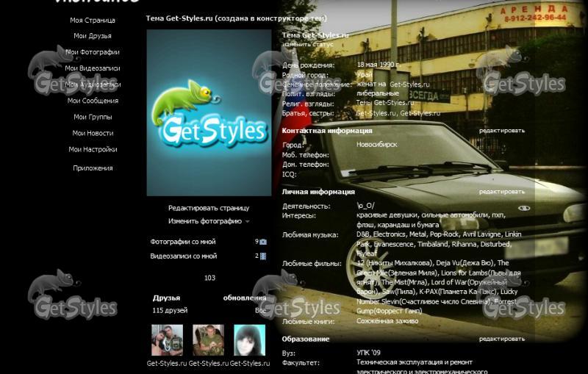
Task: Expand the Изменить фотографию dropdown arrow
Action: [x=248, y=222]
